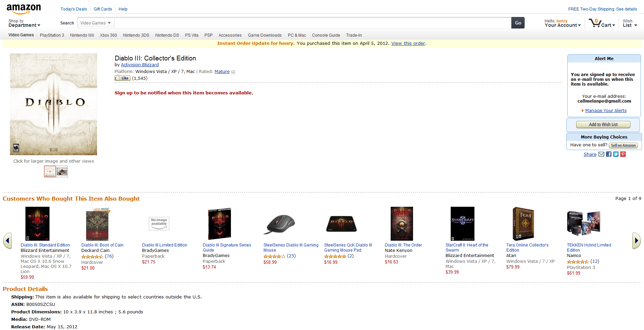Click the Mature rating link
644x330 pixels.
tap(222, 72)
